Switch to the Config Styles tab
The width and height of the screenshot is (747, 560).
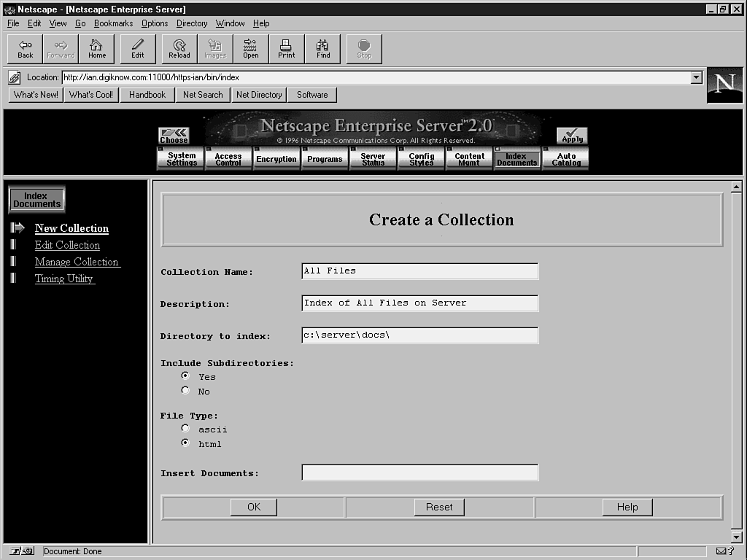421,158
